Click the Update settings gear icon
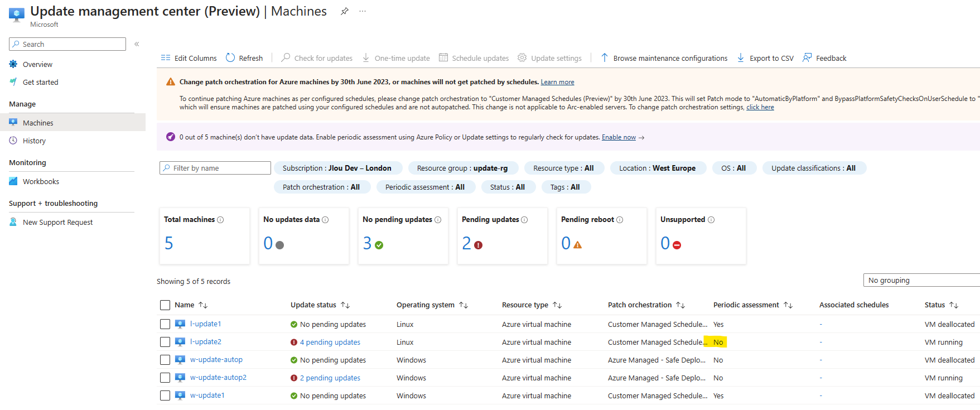980x410 pixels. coord(522,57)
